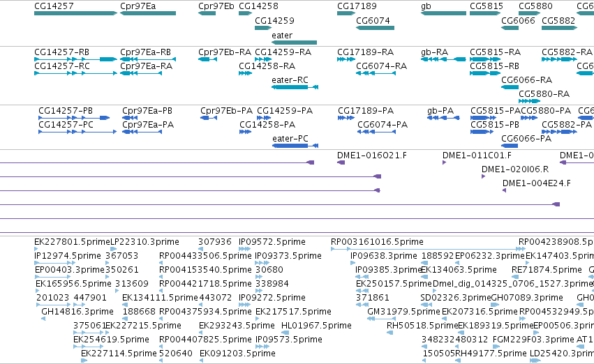Image resolution: width=594 pixels, height=364 pixels.
Task: Select the Cpr97Eb gene label
Action: tap(216, 6)
